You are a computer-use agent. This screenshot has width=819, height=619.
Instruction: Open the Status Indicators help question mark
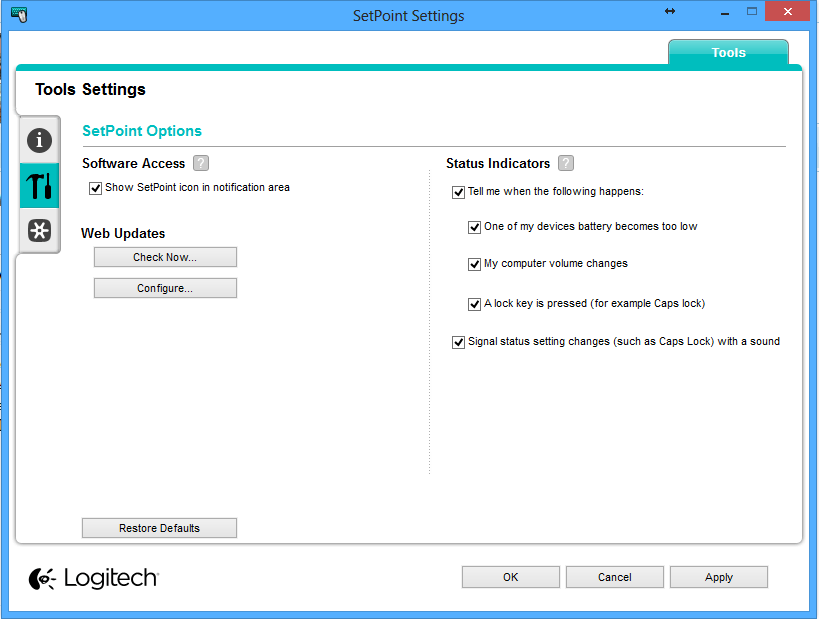[x=566, y=163]
